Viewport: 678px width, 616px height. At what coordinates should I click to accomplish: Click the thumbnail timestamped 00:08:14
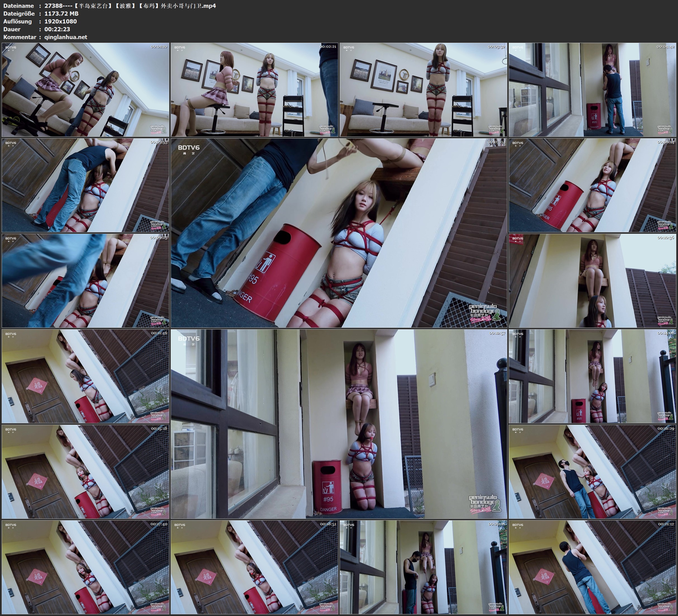pyautogui.click(x=592, y=185)
